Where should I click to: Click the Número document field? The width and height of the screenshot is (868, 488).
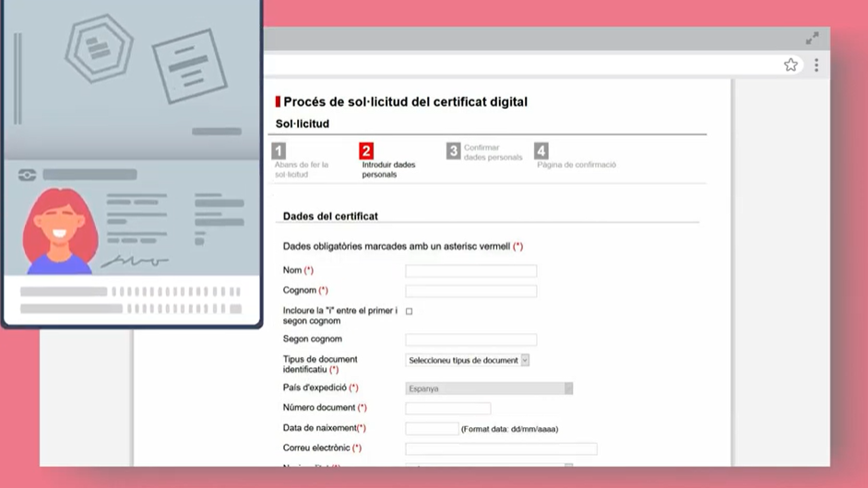coord(447,409)
